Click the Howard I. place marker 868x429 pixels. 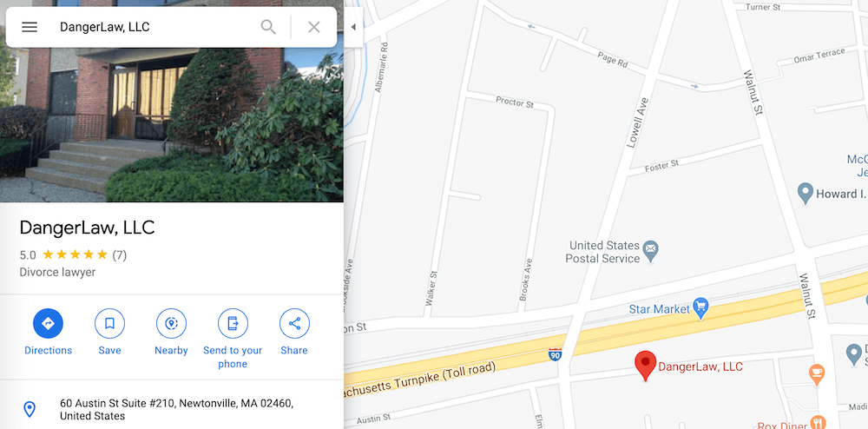pyautogui.click(x=805, y=193)
